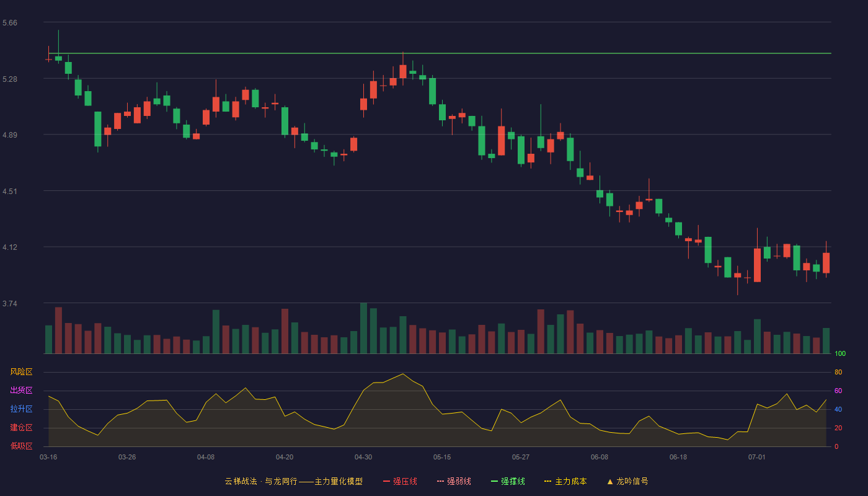
Task: Hide the 主力成本 series in legend
Action: (565, 481)
